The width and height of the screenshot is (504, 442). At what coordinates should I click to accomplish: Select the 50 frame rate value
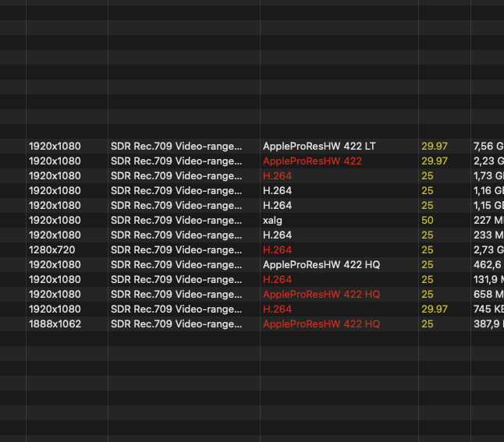pos(427,220)
